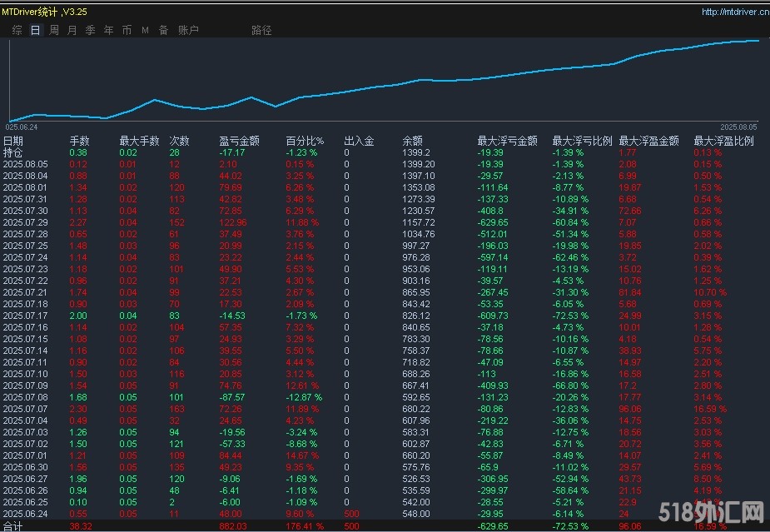Switch to the 综 summary tab
770x532 pixels.
[x=17, y=30]
